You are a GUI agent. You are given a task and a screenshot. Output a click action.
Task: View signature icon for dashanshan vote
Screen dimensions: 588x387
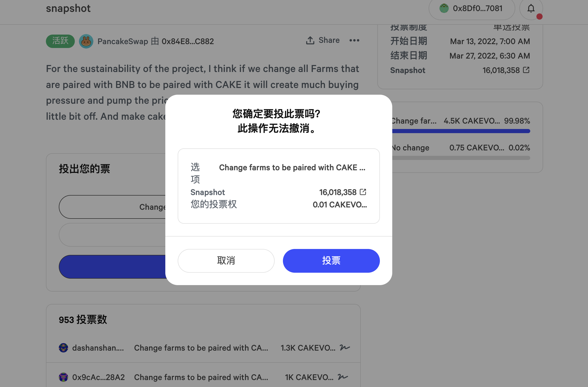[x=345, y=348]
